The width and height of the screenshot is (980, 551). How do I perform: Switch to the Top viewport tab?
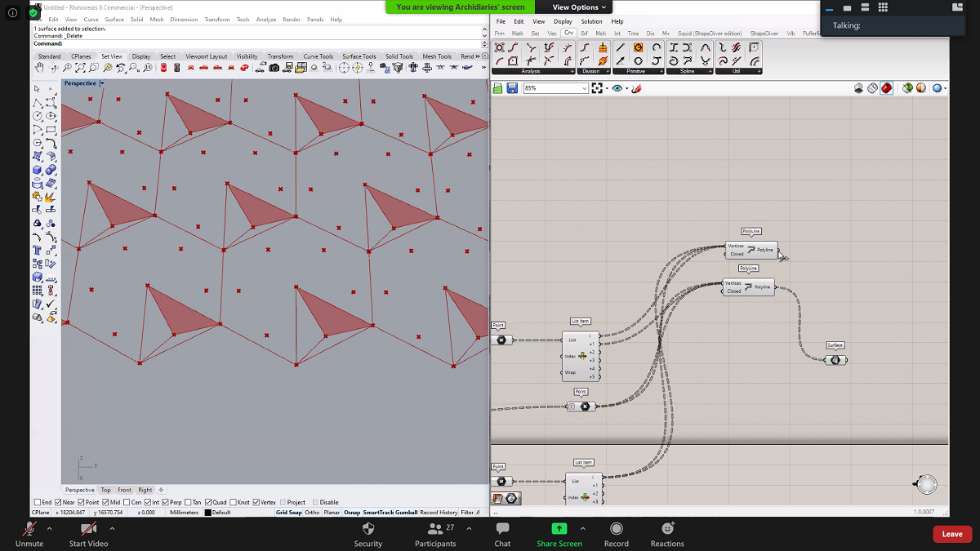[x=105, y=490]
